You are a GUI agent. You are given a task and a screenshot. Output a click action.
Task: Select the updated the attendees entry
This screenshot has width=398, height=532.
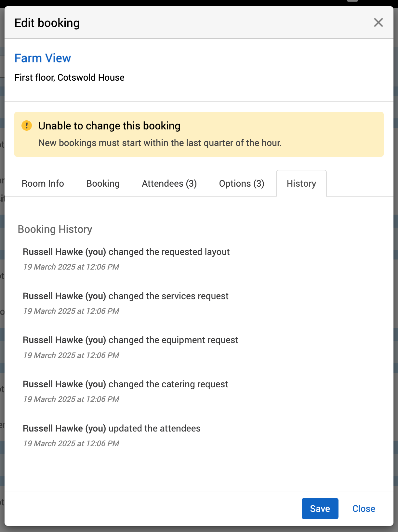[112, 429]
